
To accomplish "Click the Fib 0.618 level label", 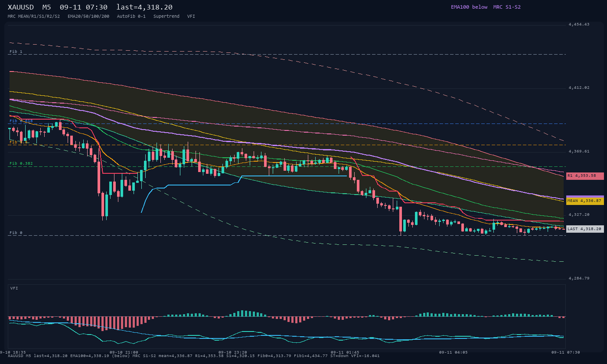I will point(21,121).
